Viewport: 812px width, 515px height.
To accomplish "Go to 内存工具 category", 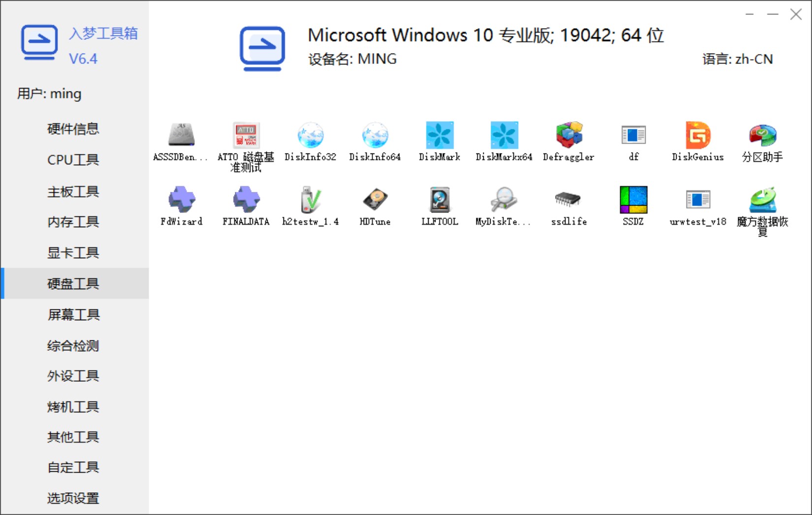I will tap(74, 222).
